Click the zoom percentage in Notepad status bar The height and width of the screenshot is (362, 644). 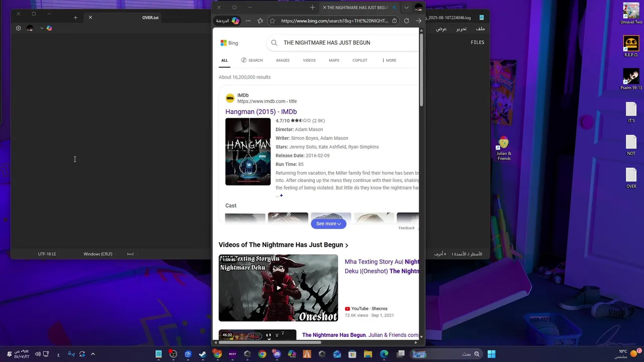point(130,254)
